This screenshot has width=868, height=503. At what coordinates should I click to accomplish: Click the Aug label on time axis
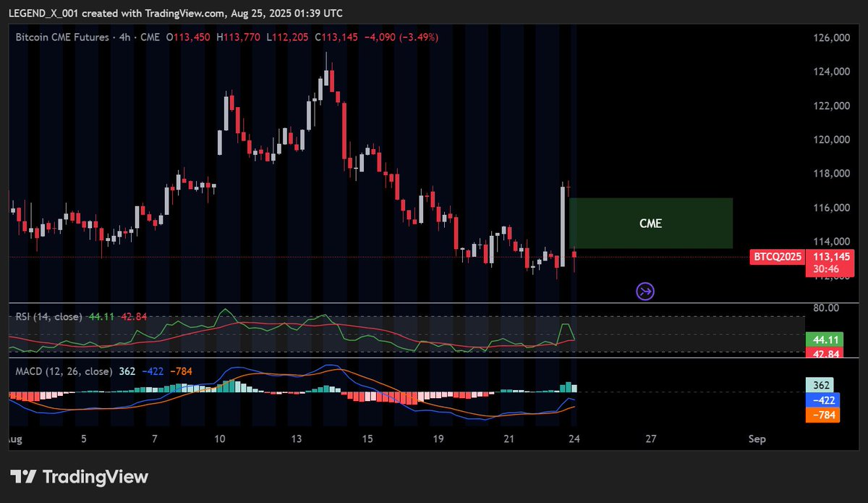click(14, 439)
